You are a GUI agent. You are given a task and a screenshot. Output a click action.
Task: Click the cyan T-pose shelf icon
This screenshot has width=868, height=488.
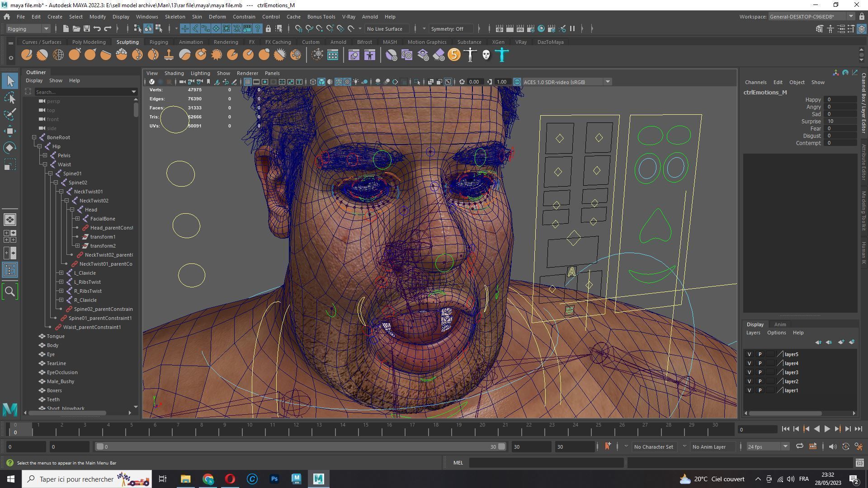pos(502,55)
